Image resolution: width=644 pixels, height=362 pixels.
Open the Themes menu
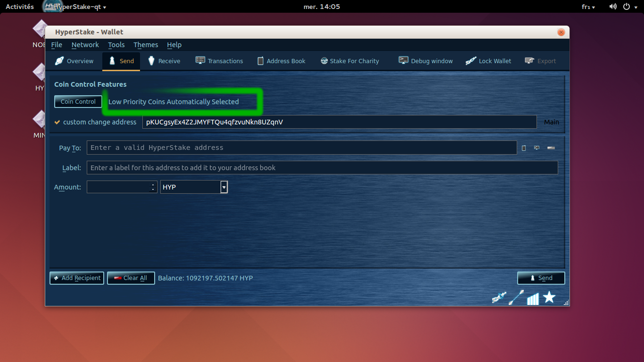click(x=146, y=45)
